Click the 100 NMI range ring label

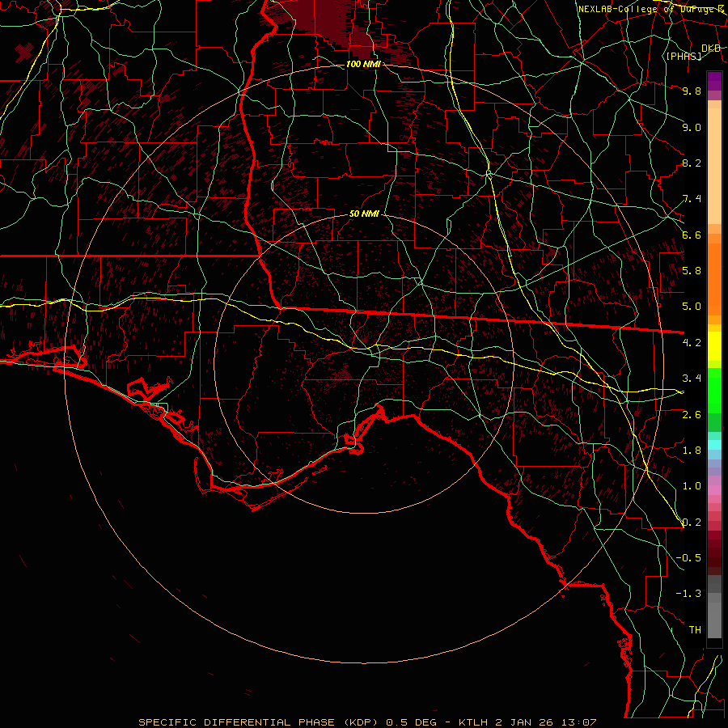(x=363, y=64)
